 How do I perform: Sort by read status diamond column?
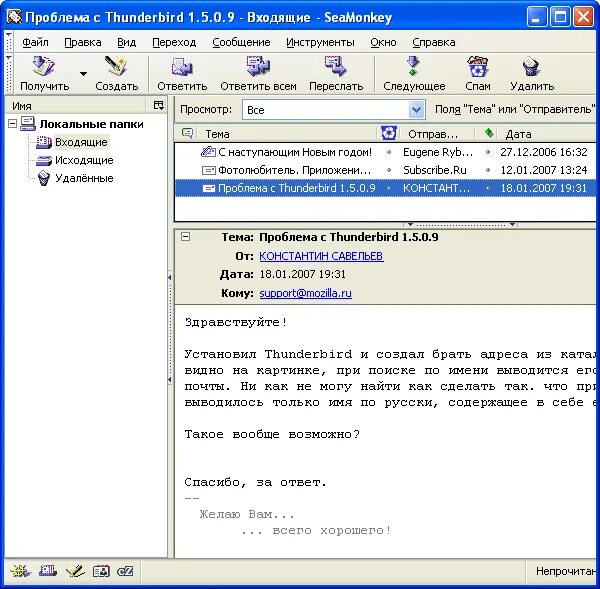[x=488, y=133]
